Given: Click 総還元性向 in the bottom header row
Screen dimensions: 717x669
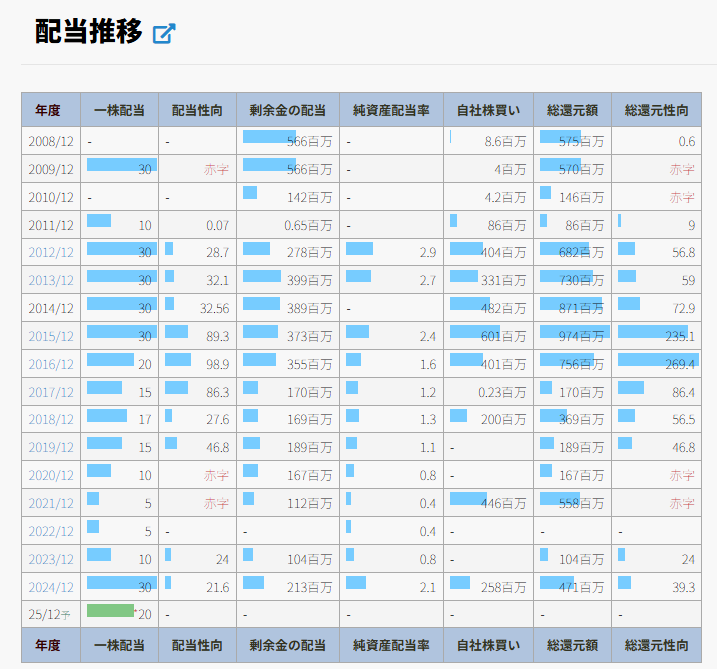Looking at the screenshot, I should pos(656,645).
